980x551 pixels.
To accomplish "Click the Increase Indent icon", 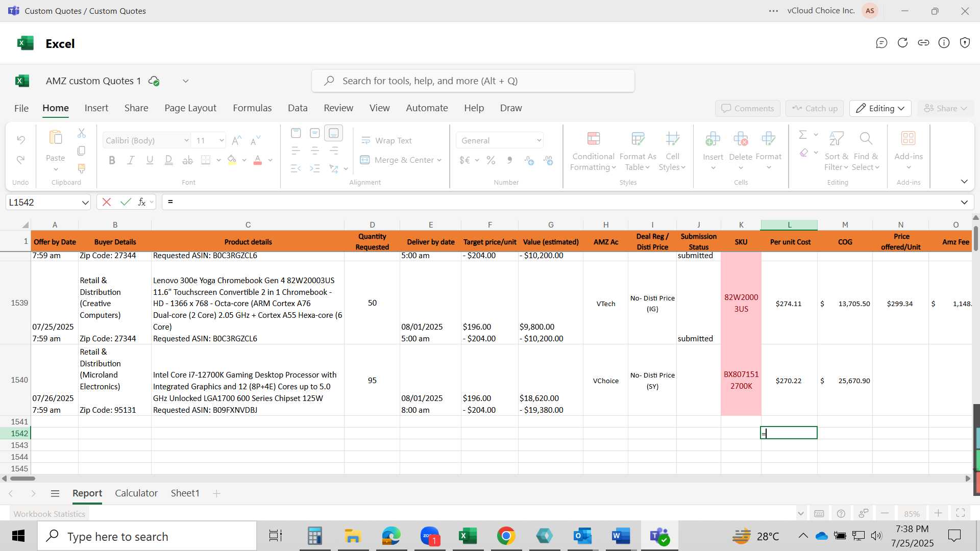I will [315, 168].
